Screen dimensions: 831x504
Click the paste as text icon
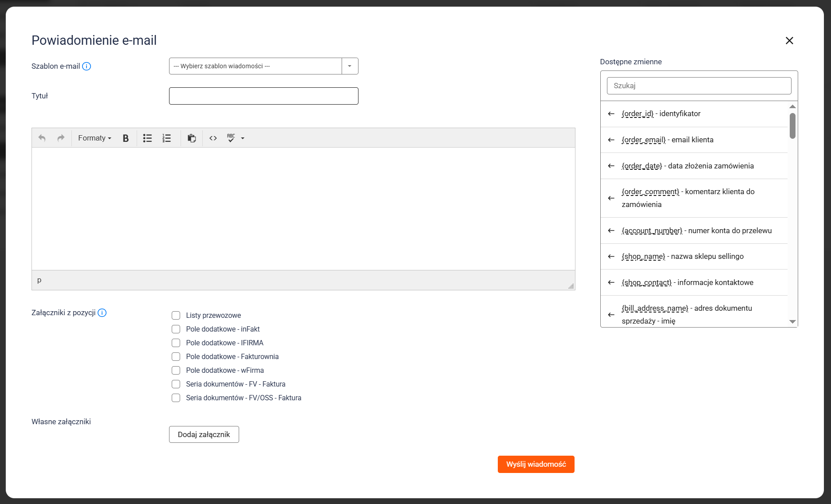(192, 138)
